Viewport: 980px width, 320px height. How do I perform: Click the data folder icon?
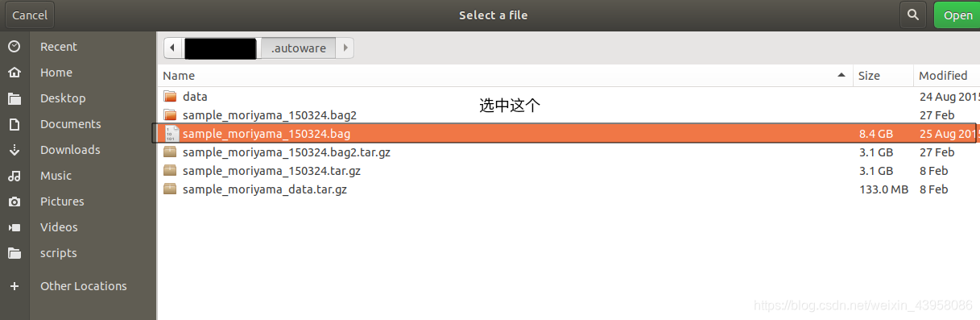(170, 97)
